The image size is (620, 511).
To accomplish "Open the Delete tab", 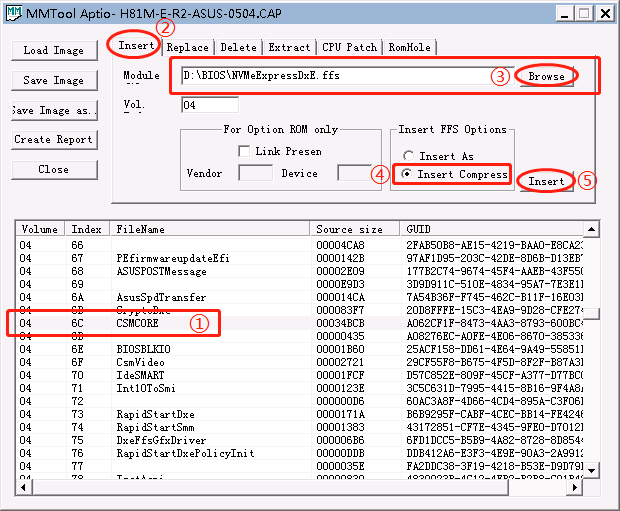I will (238, 47).
